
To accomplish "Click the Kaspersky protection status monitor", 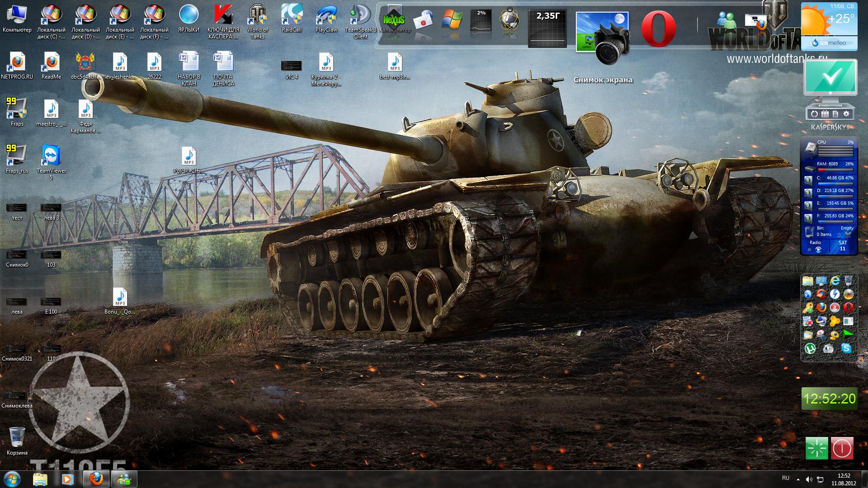I will (830, 78).
